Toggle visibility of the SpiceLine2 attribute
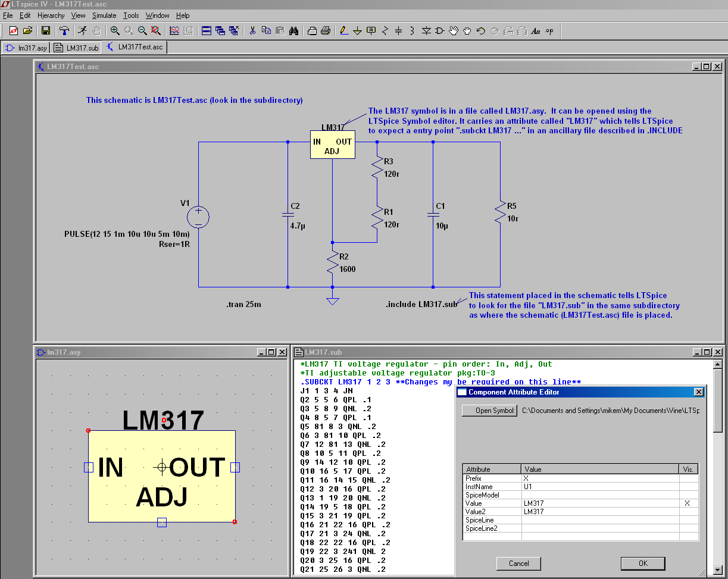Image resolution: width=728 pixels, height=579 pixels. coord(688,528)
